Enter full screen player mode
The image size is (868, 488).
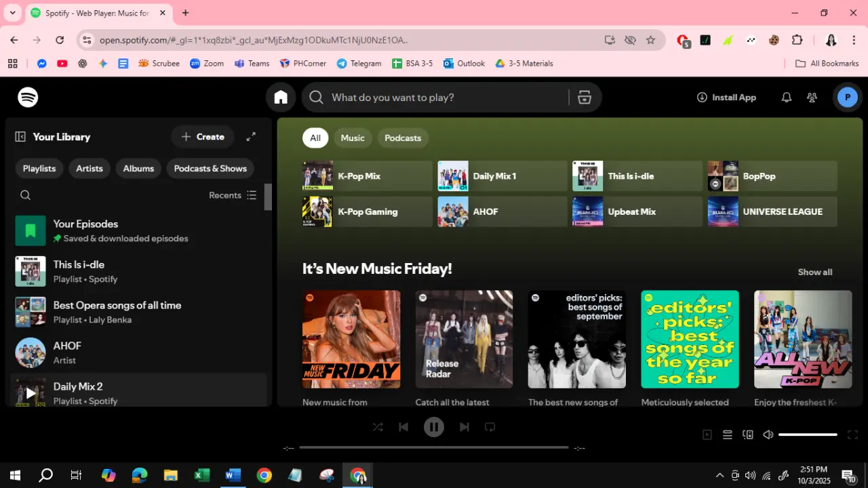(x=853, y=435)
